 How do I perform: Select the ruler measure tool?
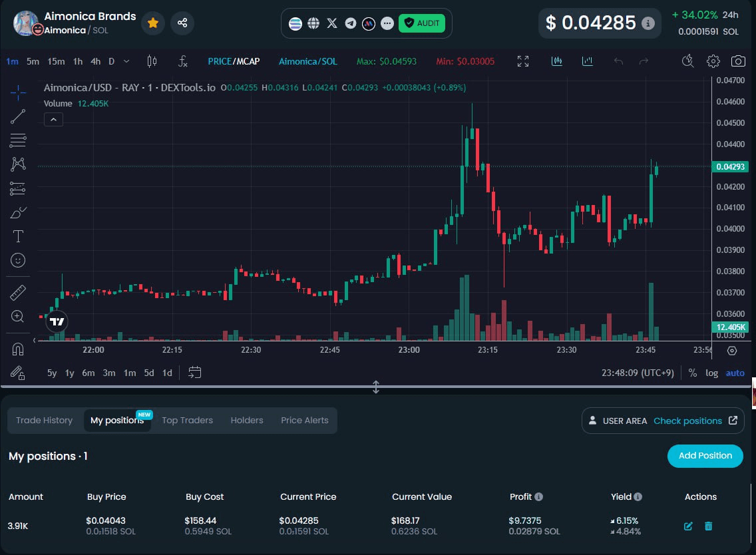click(x=18, y=292)
